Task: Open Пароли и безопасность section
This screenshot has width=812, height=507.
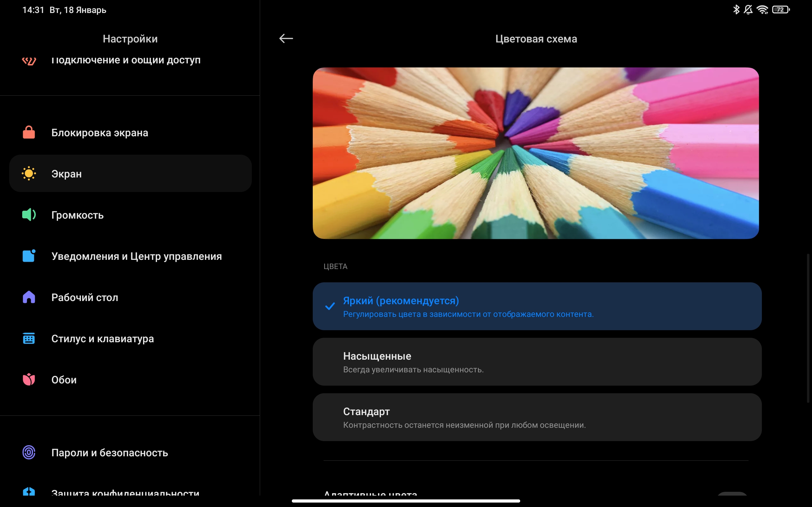Action: (110, 453)
